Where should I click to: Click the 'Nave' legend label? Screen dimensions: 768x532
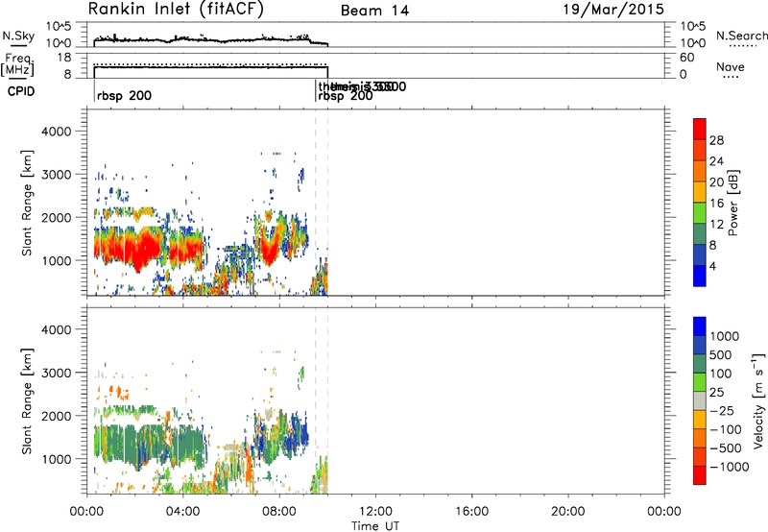click(x=731, y=67)
